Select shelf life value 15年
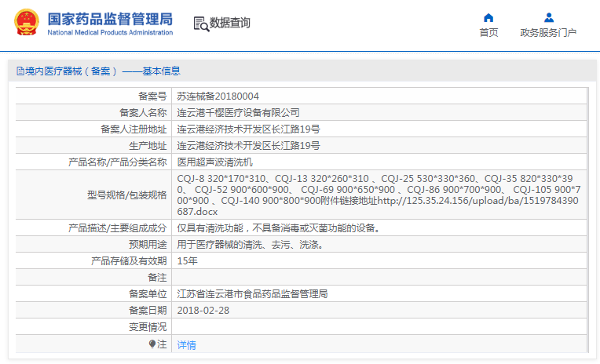Image resolution: width=600 pixels, height=364 pixels. coord(187,261)
